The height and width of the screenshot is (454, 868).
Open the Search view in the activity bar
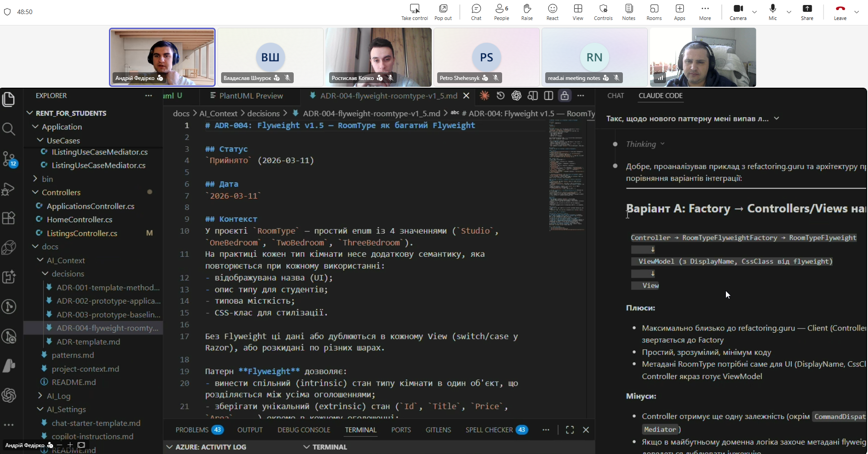pyautogui.click(x=9, y=129)
